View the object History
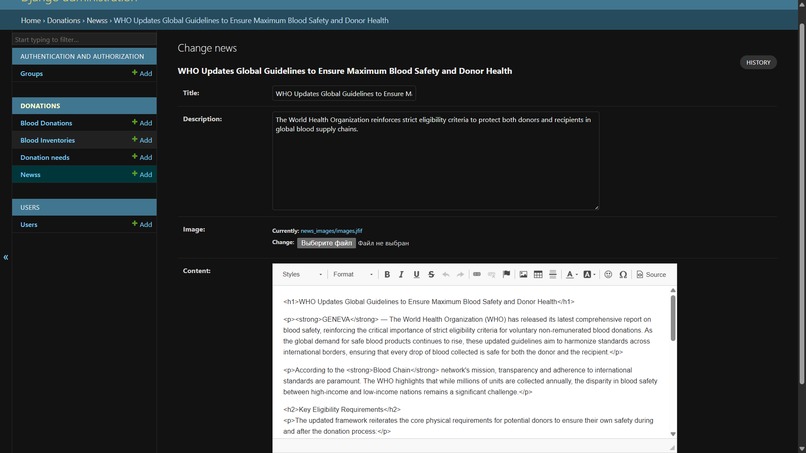 point(758,62)
